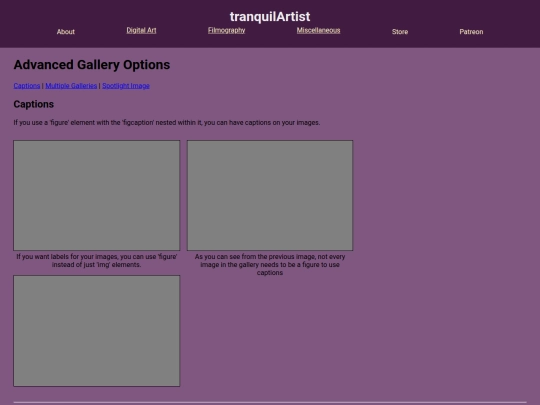
Task: Jump to the Multiple Galleries link
Action: [71, 86]
